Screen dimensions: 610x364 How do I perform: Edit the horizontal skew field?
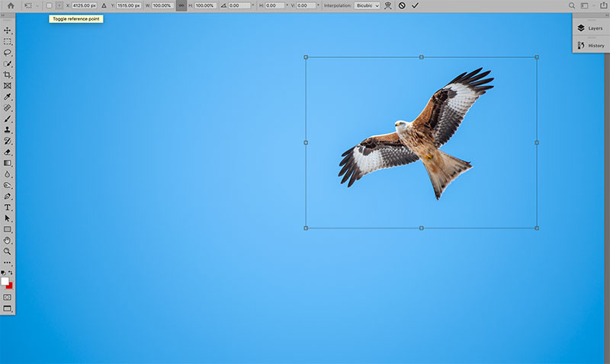click(275, 5)
